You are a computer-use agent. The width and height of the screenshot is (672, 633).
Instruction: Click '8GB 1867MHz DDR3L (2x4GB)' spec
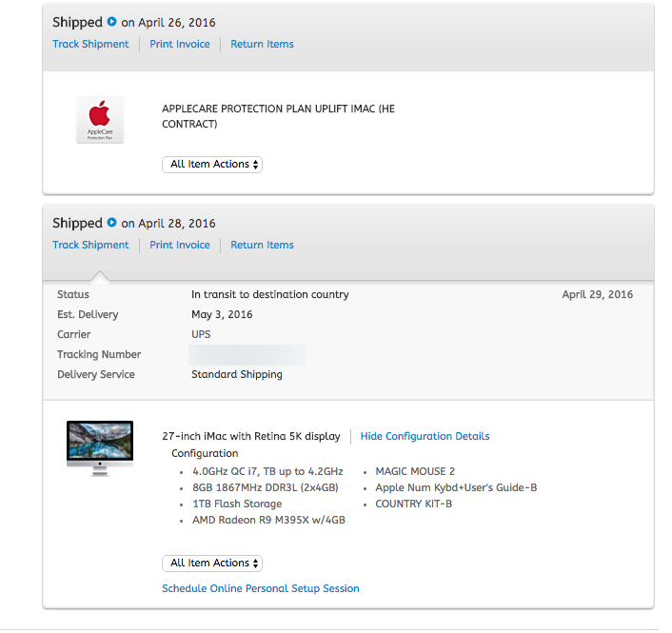click(x=266, y=487)
